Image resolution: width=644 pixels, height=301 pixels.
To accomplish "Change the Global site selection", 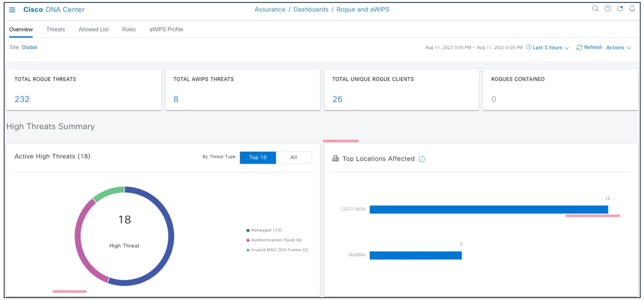I will [x=29, y=47].
